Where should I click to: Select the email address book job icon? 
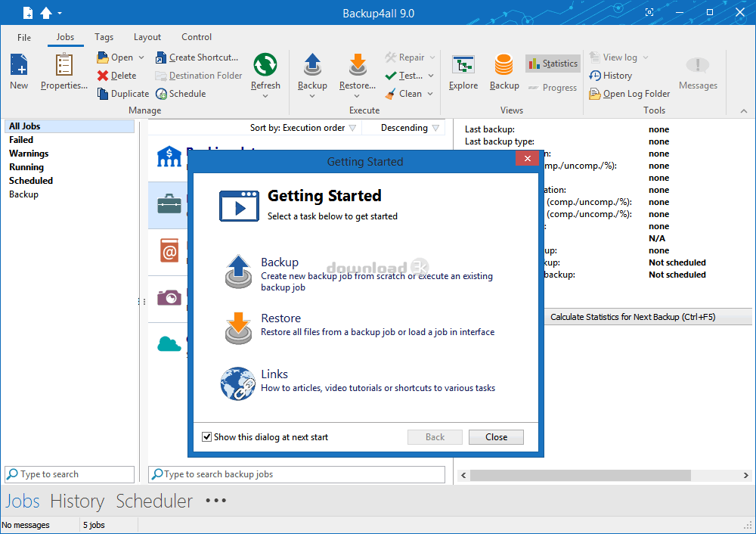169,251
